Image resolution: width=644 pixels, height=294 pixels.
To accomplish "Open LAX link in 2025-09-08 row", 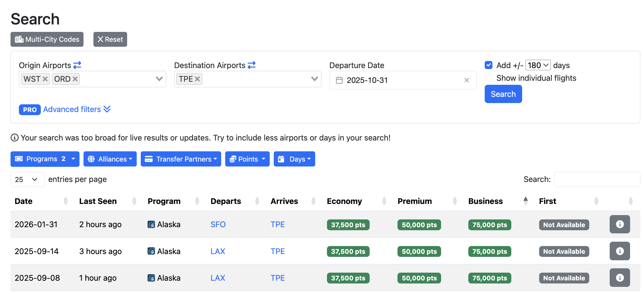I will pyautogui.click(x=218, y=278).
